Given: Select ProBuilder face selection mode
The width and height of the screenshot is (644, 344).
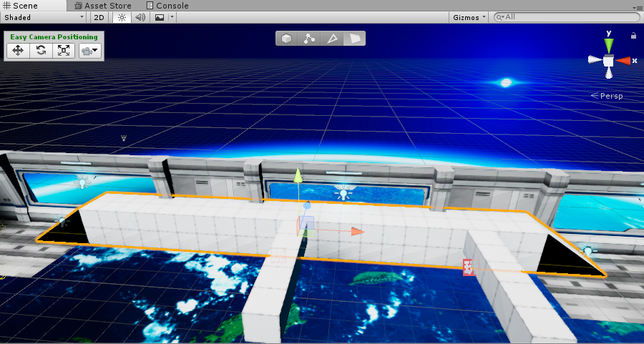Looking at the screenshot, I should click(354, 39).
